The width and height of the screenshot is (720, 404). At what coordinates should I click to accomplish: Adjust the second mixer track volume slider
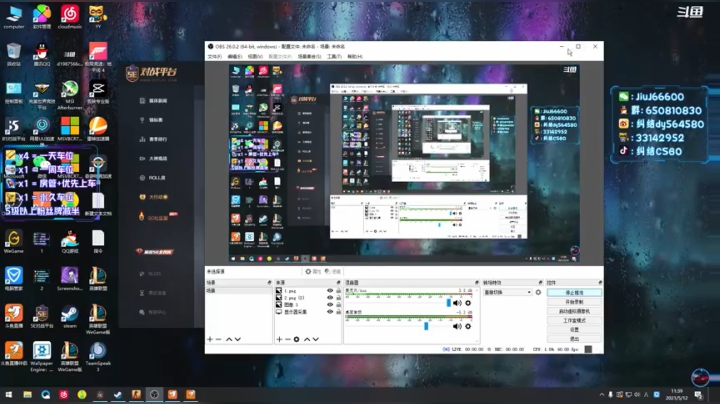coord(426,326)
